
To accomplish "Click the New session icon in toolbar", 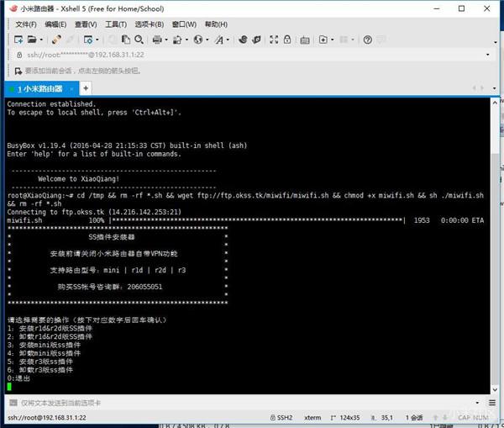I will coord(18,40).
